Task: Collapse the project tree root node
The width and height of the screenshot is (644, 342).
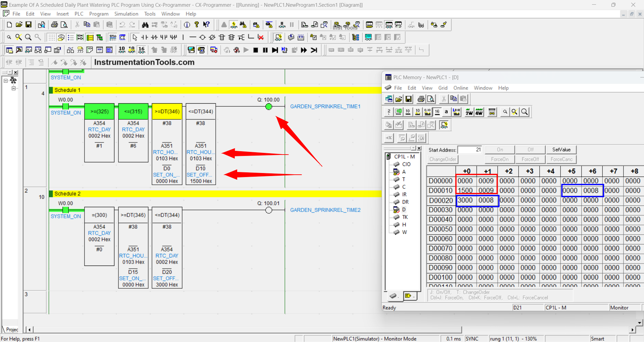Action: tap(6, 80)
